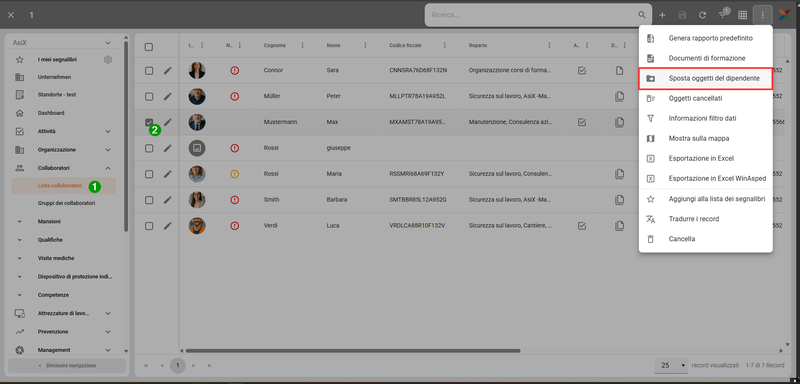Open the 25 records per page dropdown
Viewport: 800px width, 384px height.
(x=672, y=365)
